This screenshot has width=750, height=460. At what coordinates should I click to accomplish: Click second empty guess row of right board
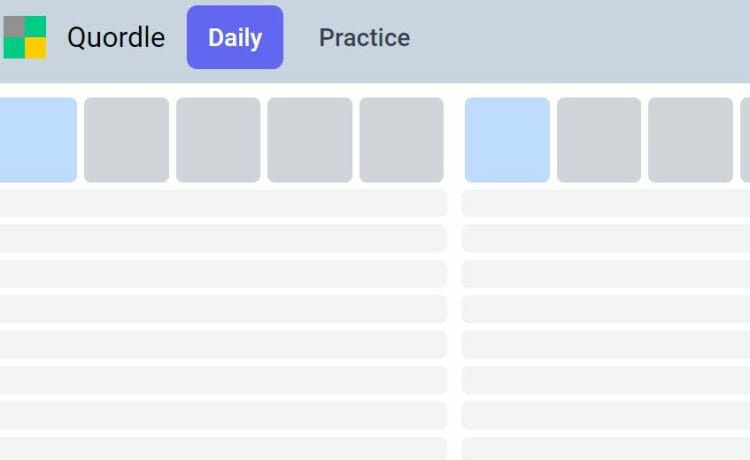pos(606,239)
